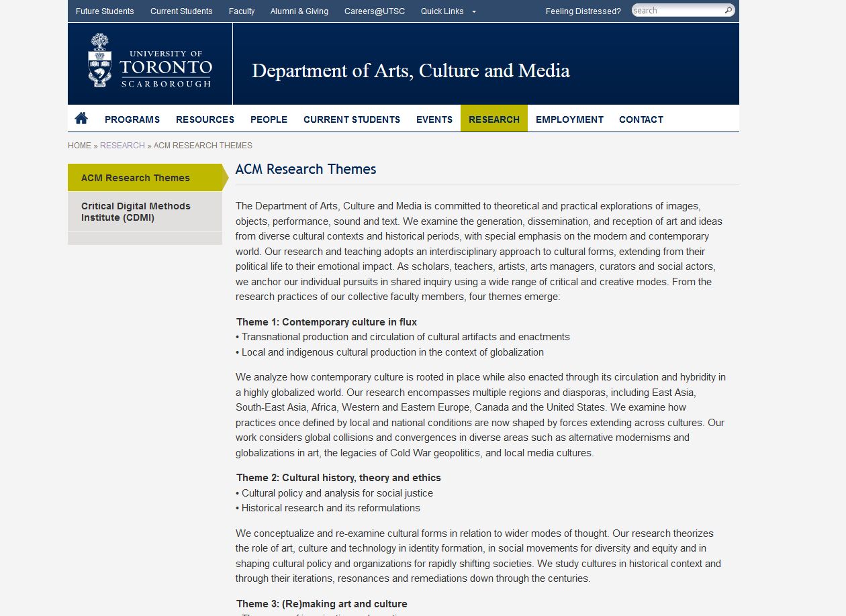This screenshot has width=846, height=616.
Task: Go to the Faculty link
Action: point(242,11)
